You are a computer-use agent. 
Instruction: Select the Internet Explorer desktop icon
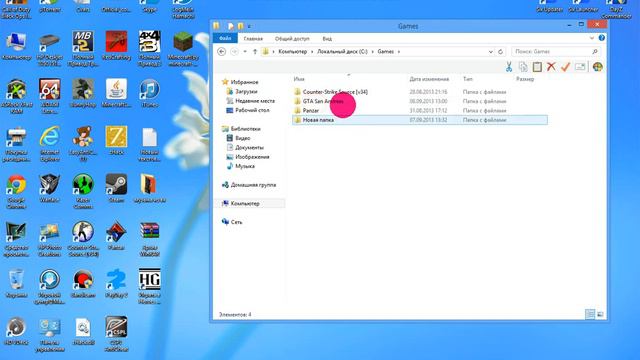pyautogui.click(x=50, y=137)
